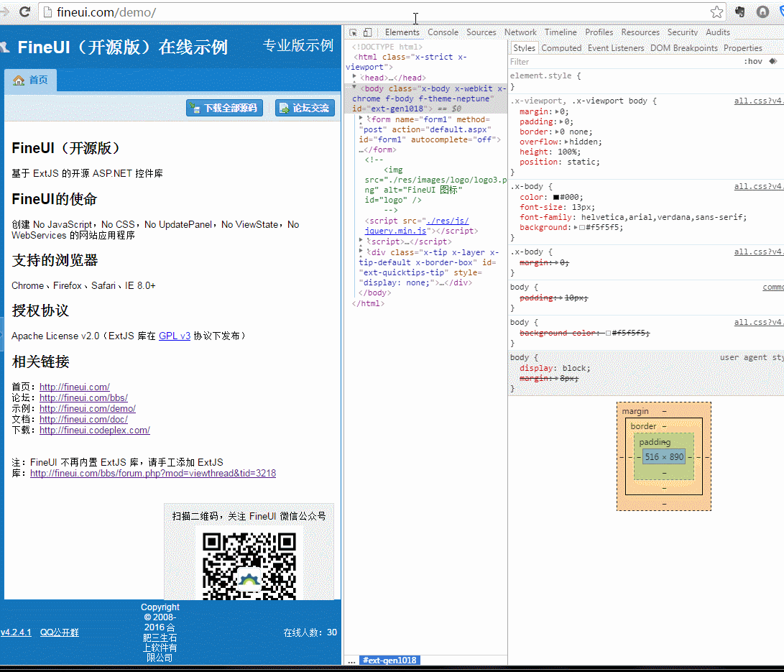Toggle device mode icon in DevTools
Viewport: 784px width, 672px height.
(x=367, y=32)
